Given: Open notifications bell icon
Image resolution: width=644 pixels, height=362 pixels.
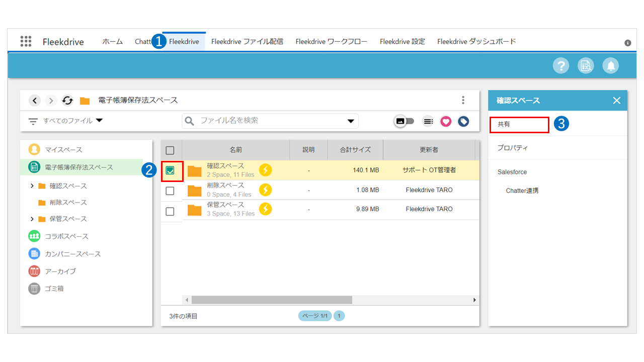Looking at the screenshot, I should coord(611,65).
